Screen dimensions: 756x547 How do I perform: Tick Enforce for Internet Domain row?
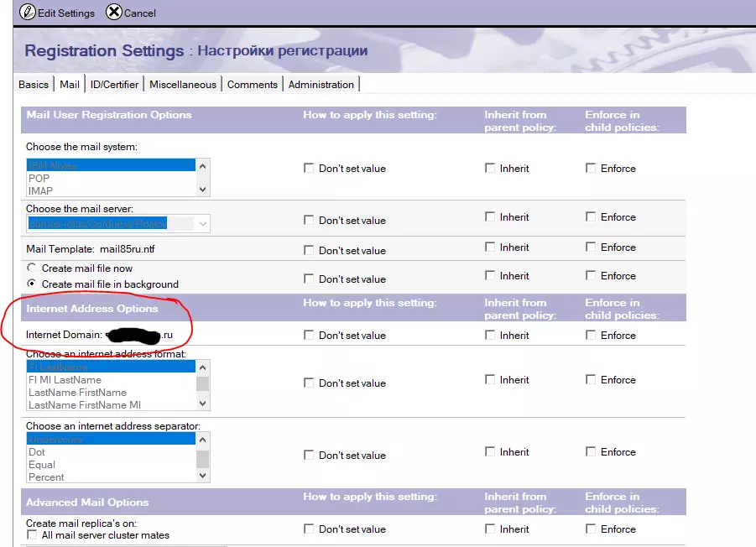click(x=591, y=335)
